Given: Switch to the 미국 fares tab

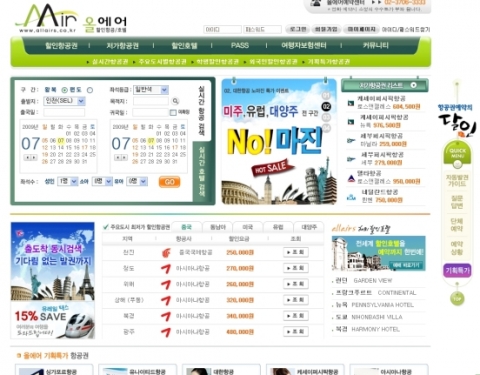Looking at the screenshot, I should pyautogui.click(x=248, y=227).
